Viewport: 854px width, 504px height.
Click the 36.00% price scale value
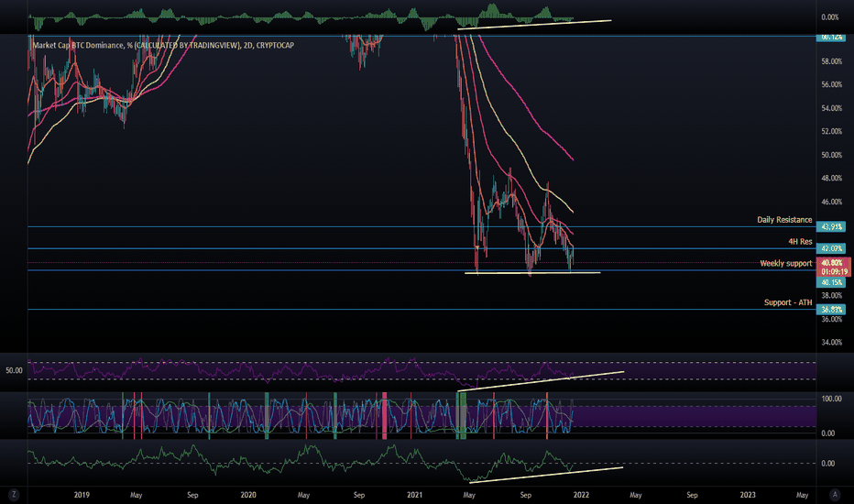[832, 319]
